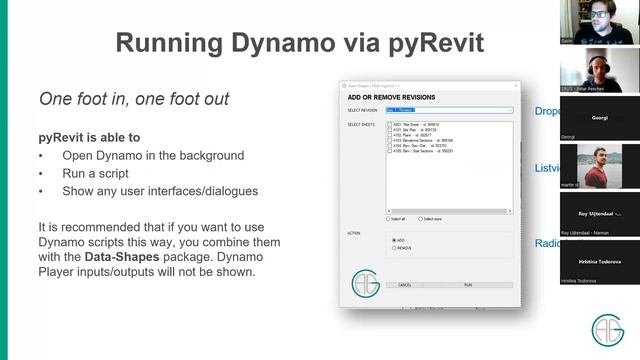Check the A103 Elevations/Sections checkbox

click(x=390, y=140)
